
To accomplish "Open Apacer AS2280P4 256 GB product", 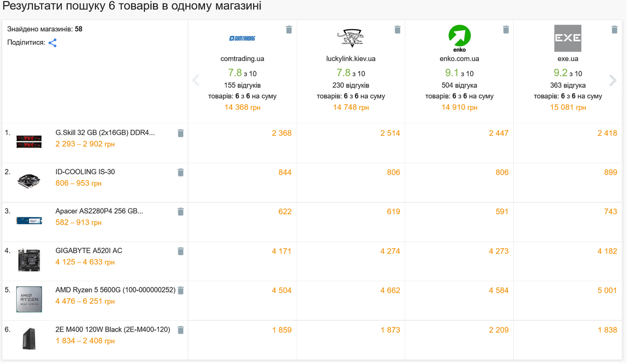I will point(100,211).
